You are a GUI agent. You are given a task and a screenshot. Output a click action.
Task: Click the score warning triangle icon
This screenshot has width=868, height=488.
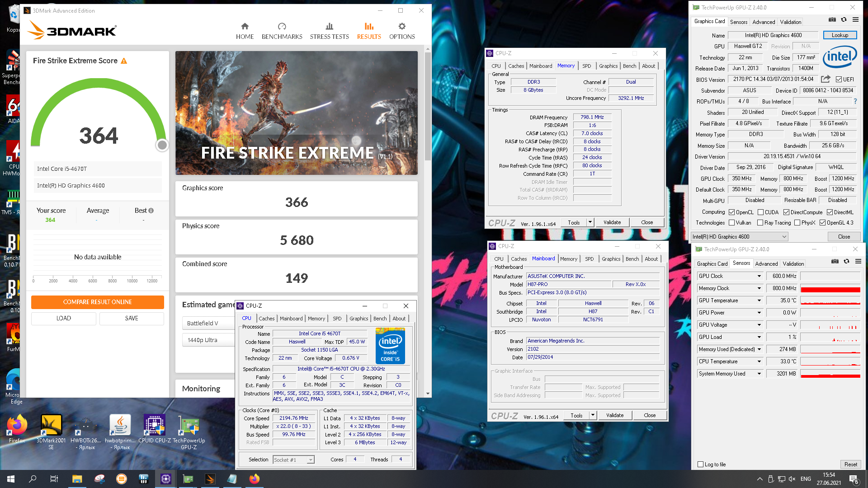pos(124,61)
